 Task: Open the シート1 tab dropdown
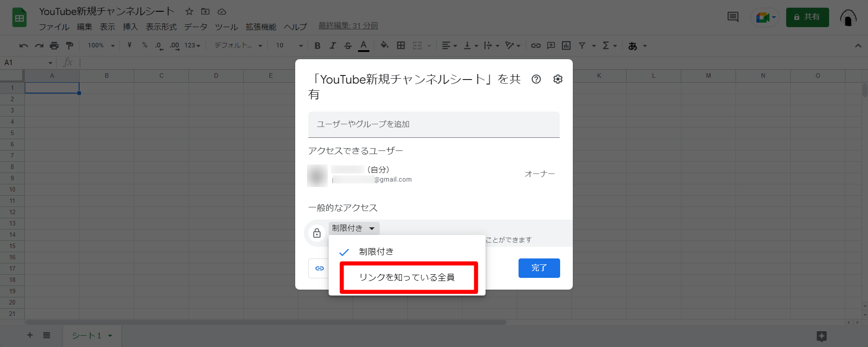[110, 336]
